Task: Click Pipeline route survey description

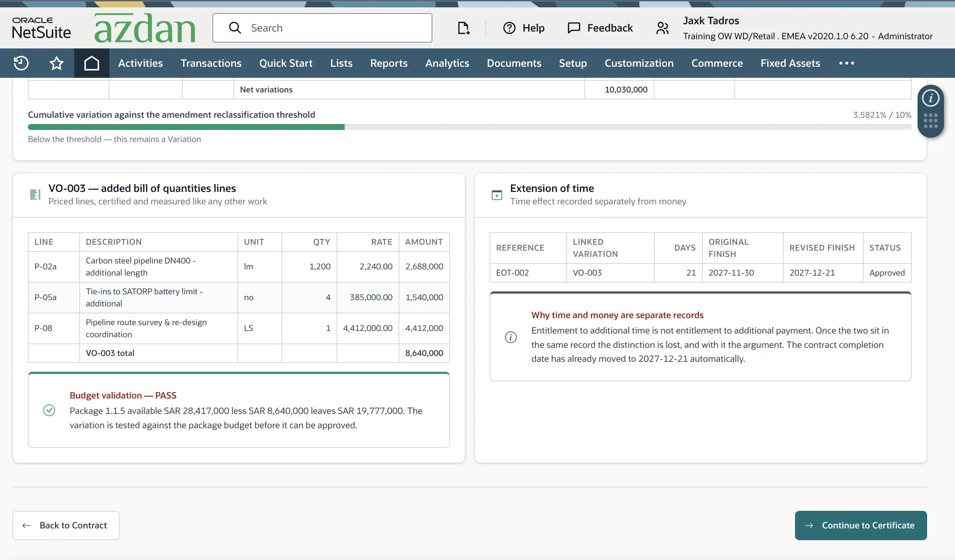Action: tap(159, 328)
